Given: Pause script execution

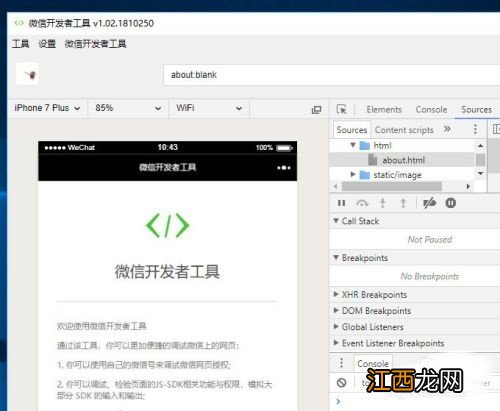Looking at the screenshot, I should [x=341, y=203].
